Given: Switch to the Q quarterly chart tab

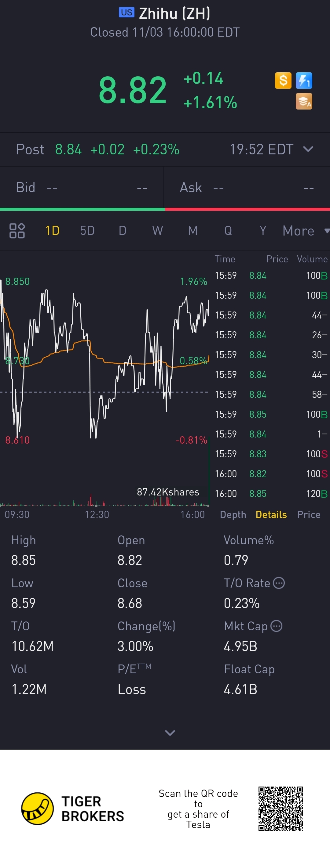Looking at the screenshot, I should pyautogui.click(x=228, y=231).
